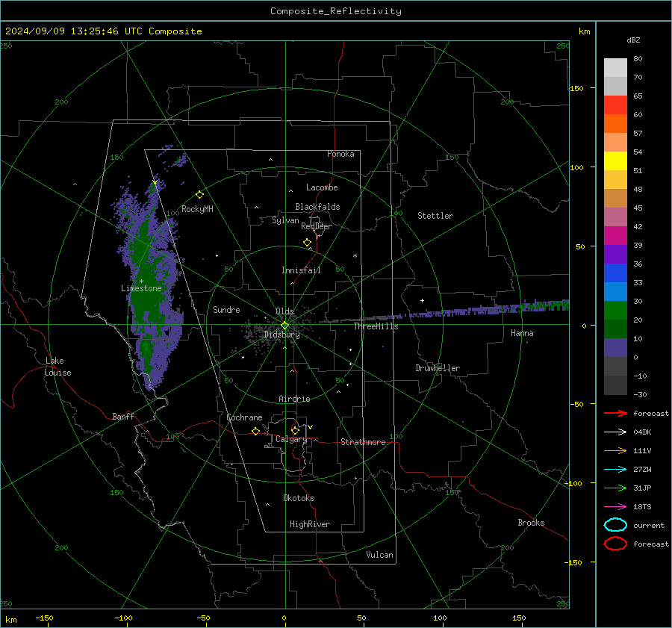Click the yellow diamond marker under Cochrane

(255, 431)
